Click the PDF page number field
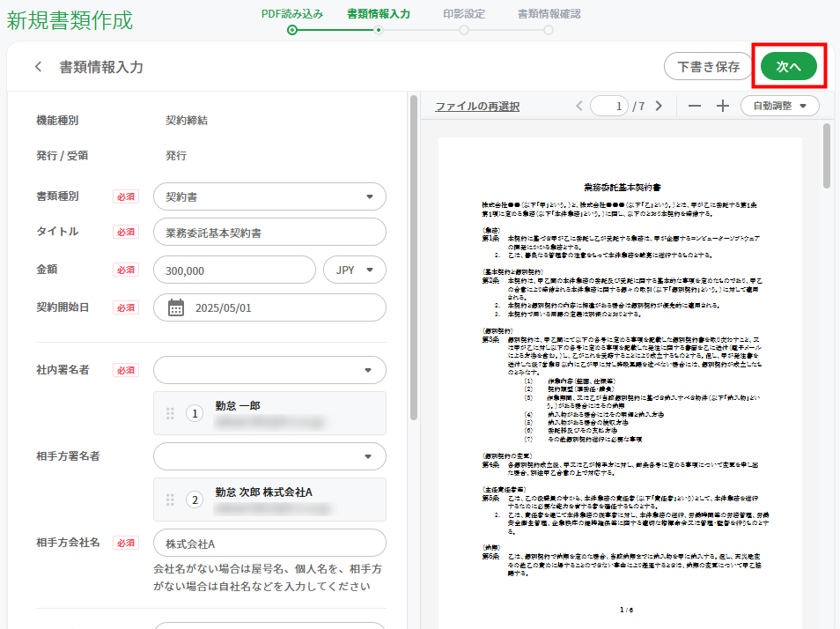Viewport: 840px width, 629px height. tap(609, 106)
